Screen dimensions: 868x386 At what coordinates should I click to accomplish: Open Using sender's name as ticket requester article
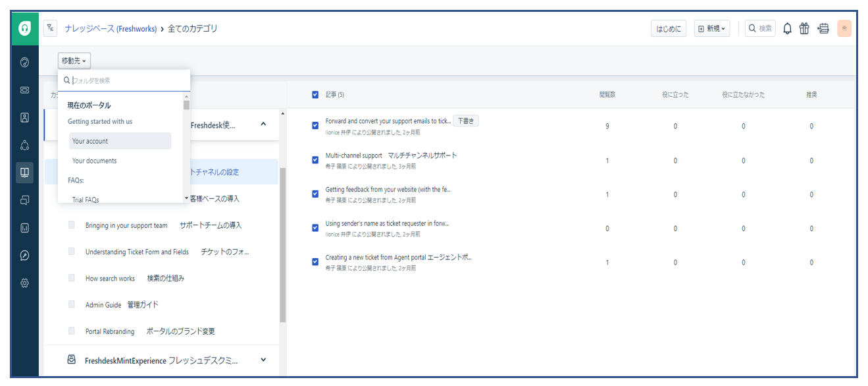pos(387,223)
